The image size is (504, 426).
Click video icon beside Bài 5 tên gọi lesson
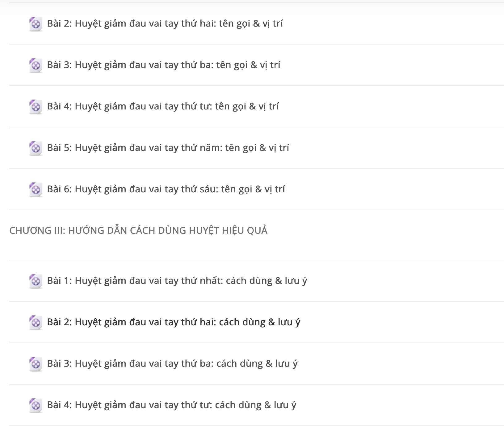(36, 148)
